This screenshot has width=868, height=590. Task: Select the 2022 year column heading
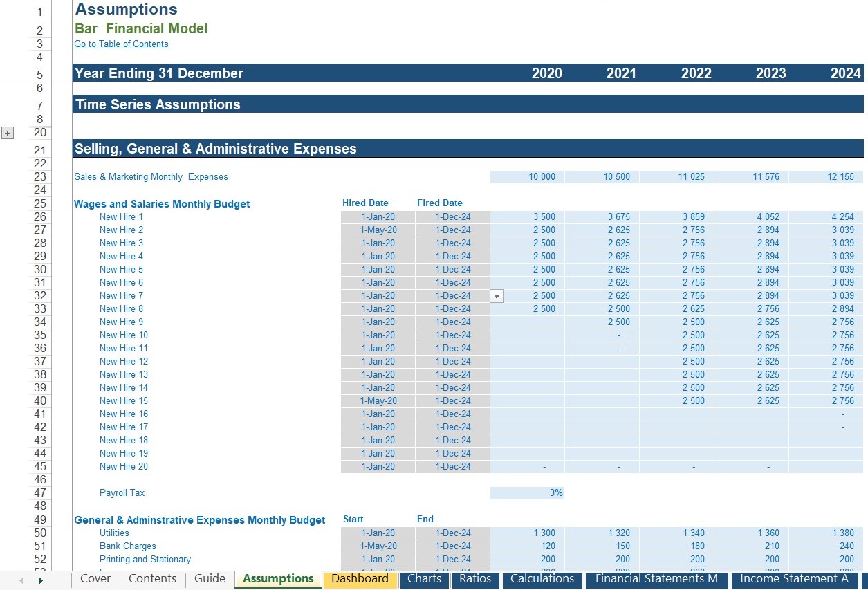pos(696,73)
